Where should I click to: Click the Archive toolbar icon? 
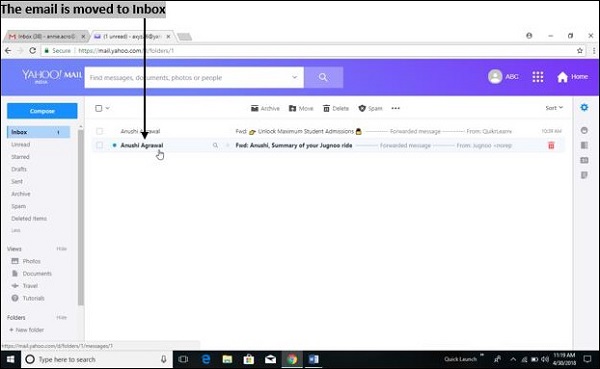265,108
